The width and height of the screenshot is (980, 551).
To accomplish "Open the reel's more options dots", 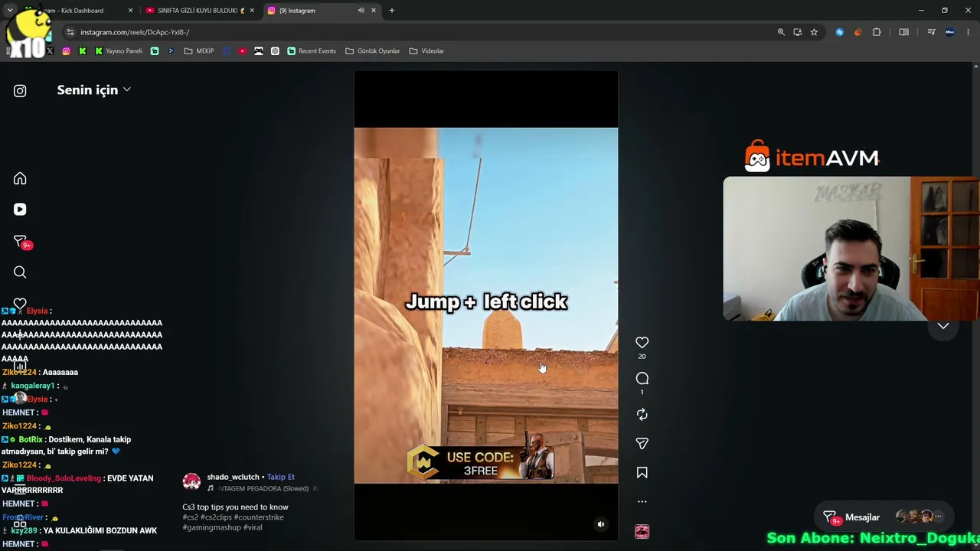I will (642, 502).
